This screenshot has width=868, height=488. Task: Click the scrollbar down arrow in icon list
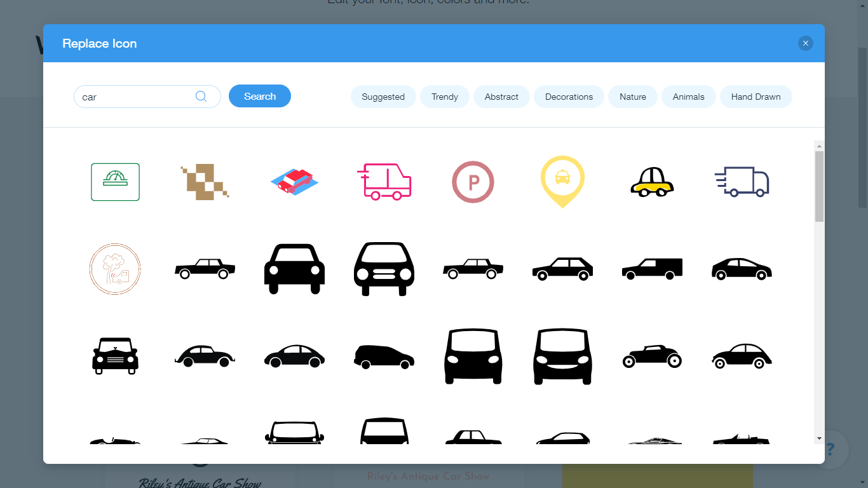coord(819,438)
